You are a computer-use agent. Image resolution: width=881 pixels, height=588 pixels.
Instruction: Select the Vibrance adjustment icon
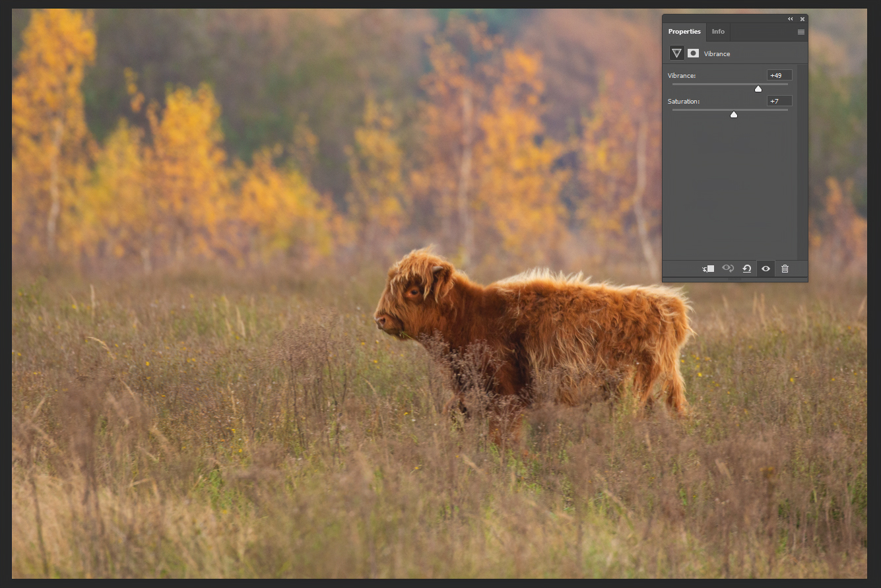coord(676,53)
